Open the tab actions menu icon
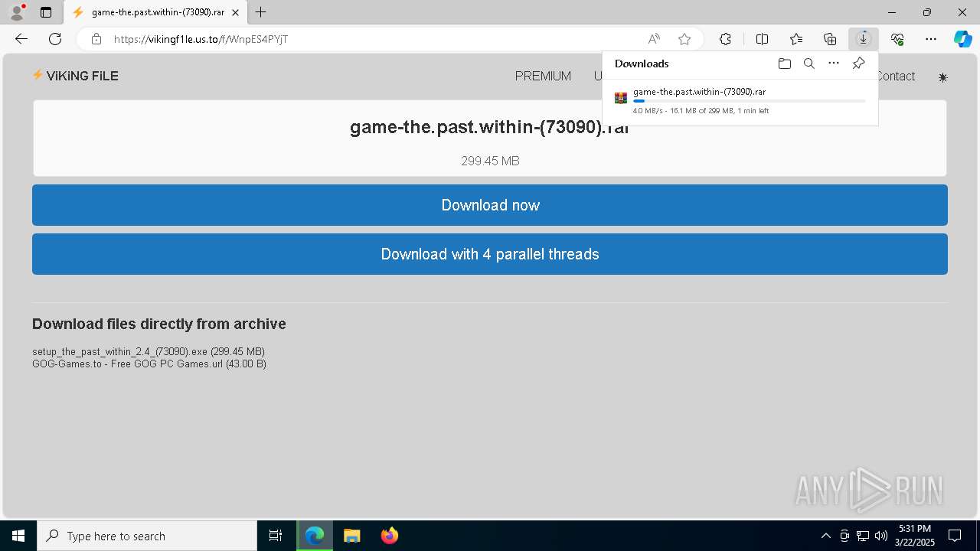The height and width of the screenshot is (551, 980). click(46, 12)
